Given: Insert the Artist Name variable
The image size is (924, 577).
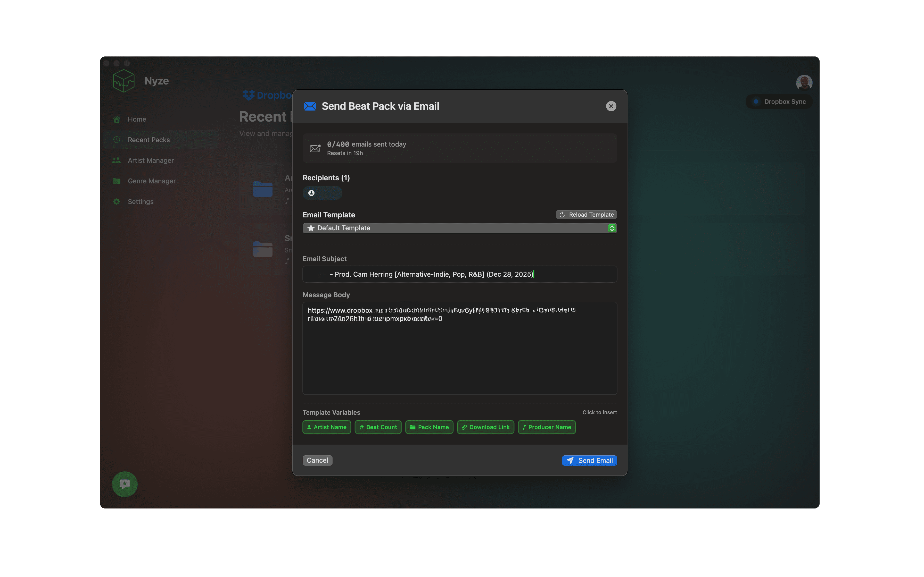Looking at the screenshot, I should coord(326,427).
